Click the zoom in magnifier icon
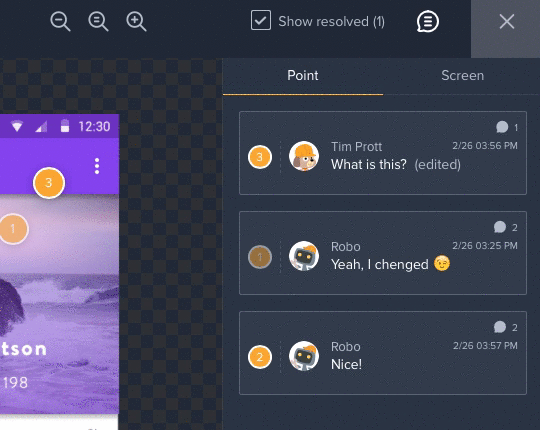540x430 pixels. (x=136, y=21)
